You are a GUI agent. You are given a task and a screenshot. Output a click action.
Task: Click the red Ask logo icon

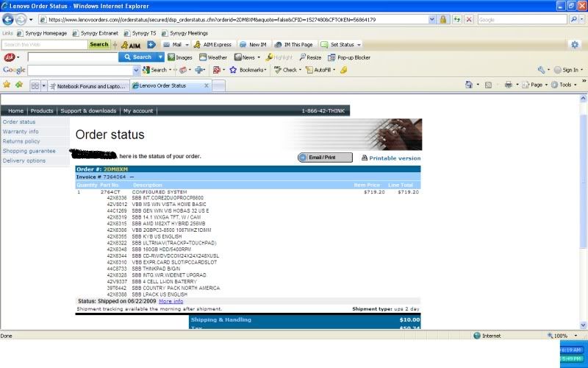(10, 57)
